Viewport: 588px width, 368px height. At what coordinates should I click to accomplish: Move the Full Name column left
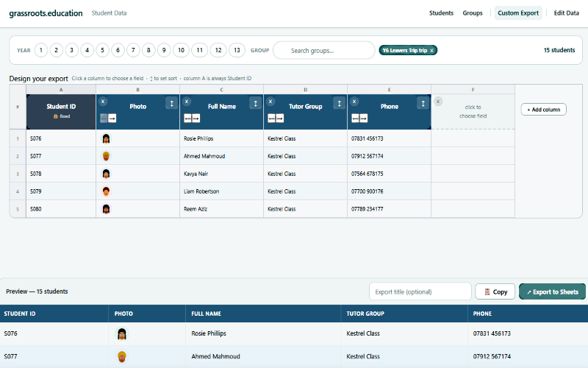tap(188, 118)
